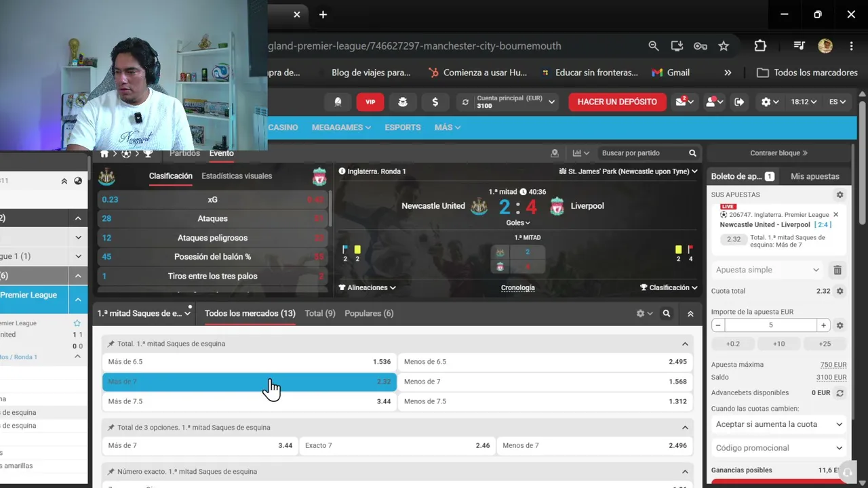The height and width of the screenshot is (488, 868).
Task: Collapse the Total 1.ª mitad Saques de esquina market
Action: pyautogui.click(x=685, y=344)
